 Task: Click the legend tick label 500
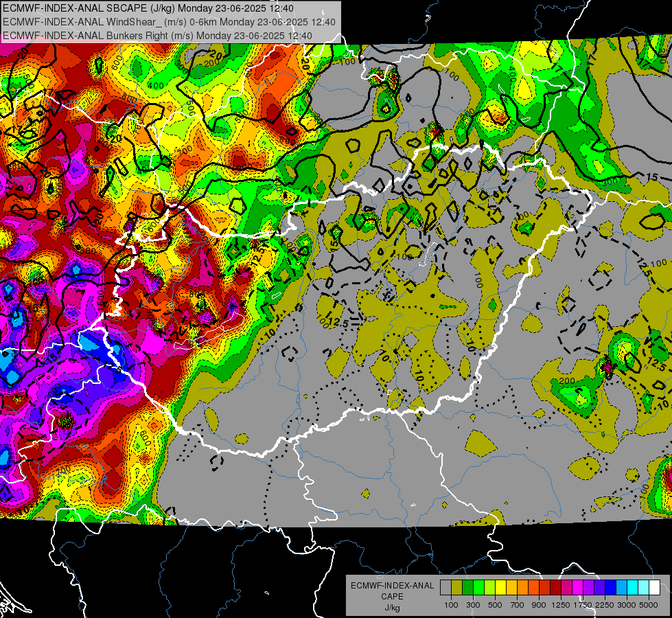495,605
